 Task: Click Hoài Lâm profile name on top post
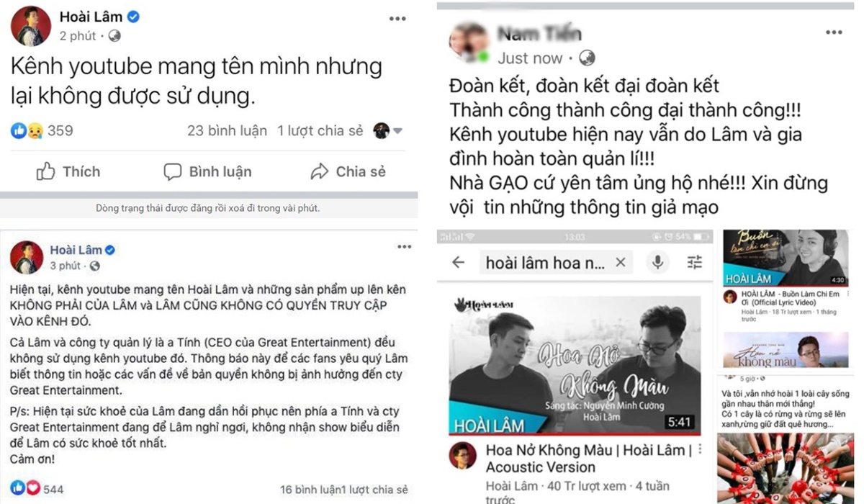point(91,17)
